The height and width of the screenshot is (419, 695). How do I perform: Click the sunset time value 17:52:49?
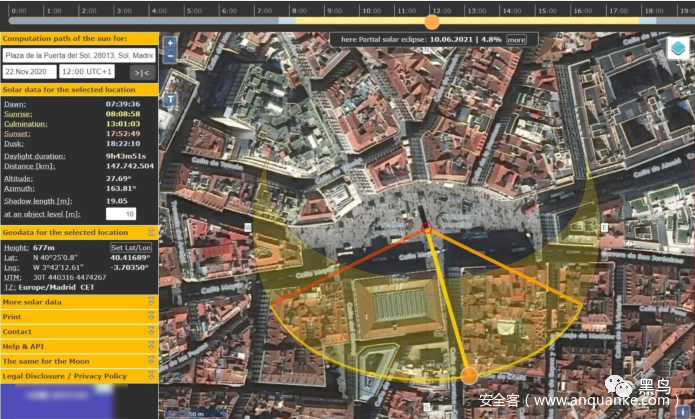[123, 134]
